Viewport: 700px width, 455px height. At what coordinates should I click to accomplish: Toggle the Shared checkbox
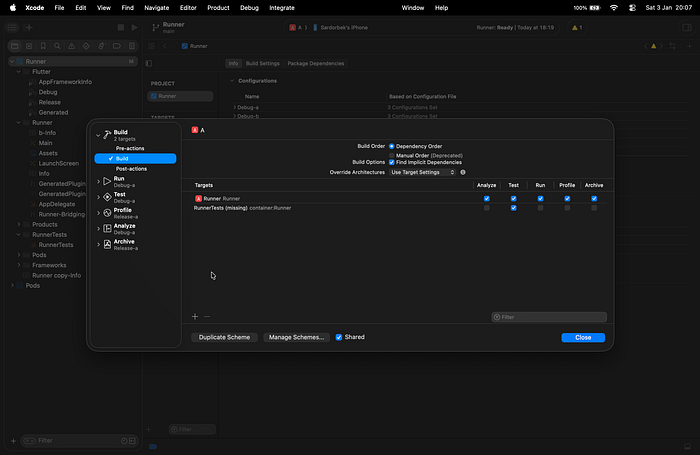pyautogui.click(x=339, y=337)
